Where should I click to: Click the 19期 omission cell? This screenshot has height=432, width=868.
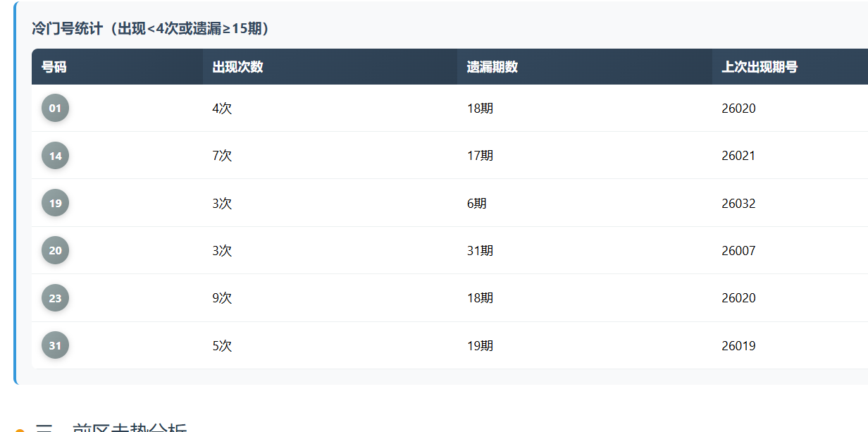585,345
